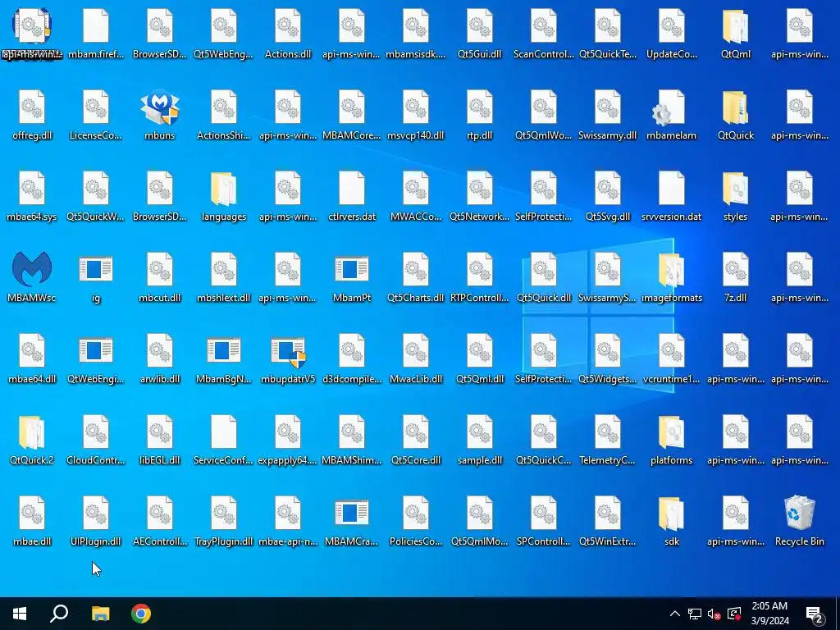The image size is (840, 630).
Task: Select the Qt5WebEng... file
Action: 223,26
